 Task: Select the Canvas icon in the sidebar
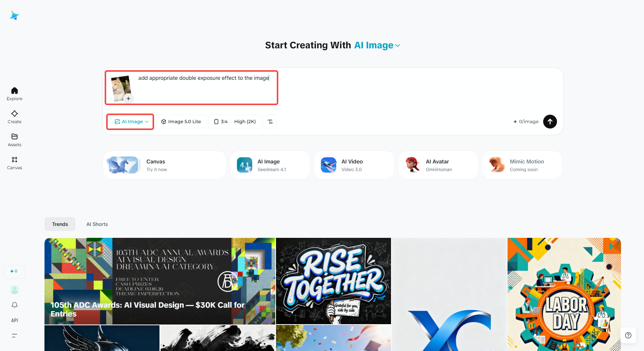[x=14, y=160]
